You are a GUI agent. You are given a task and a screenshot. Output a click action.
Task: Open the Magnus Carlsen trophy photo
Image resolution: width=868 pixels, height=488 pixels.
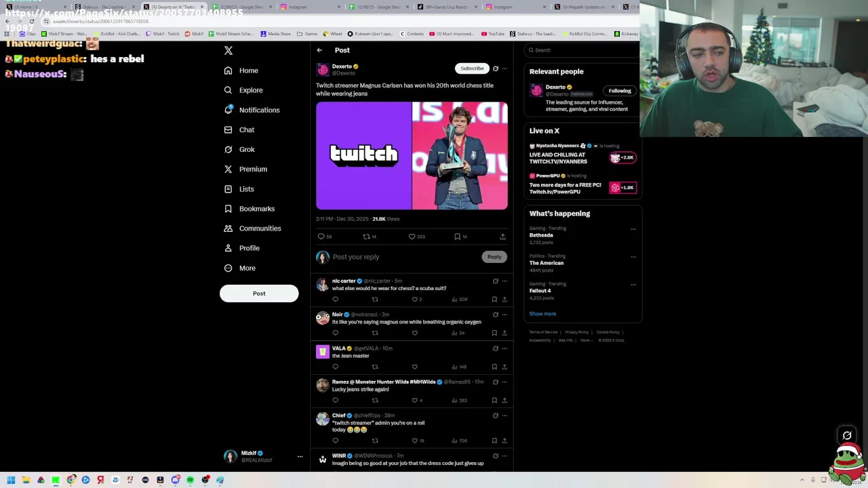pyautogui.click(x=460, y=156)
